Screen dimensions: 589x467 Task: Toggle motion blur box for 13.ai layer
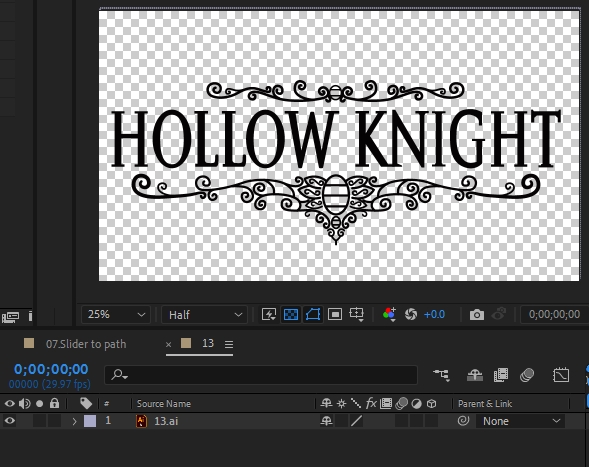tap(402, 421)
